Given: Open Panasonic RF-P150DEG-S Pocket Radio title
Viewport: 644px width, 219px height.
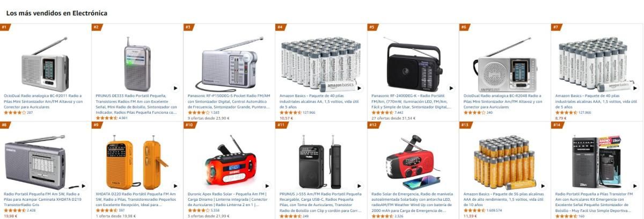Looking at the screenshot, I should [229, 101].
